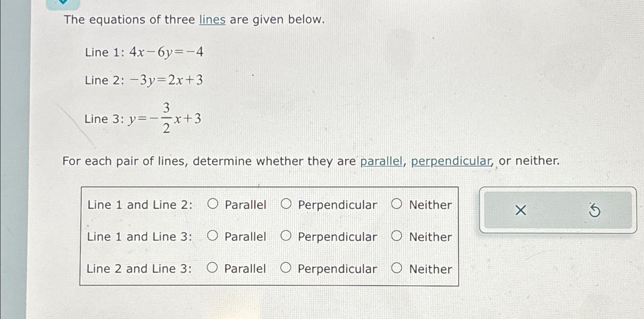Open the "parallel" definition link
Image resolution: width=644 pixels, height=319 pixels.
point(381,161)
